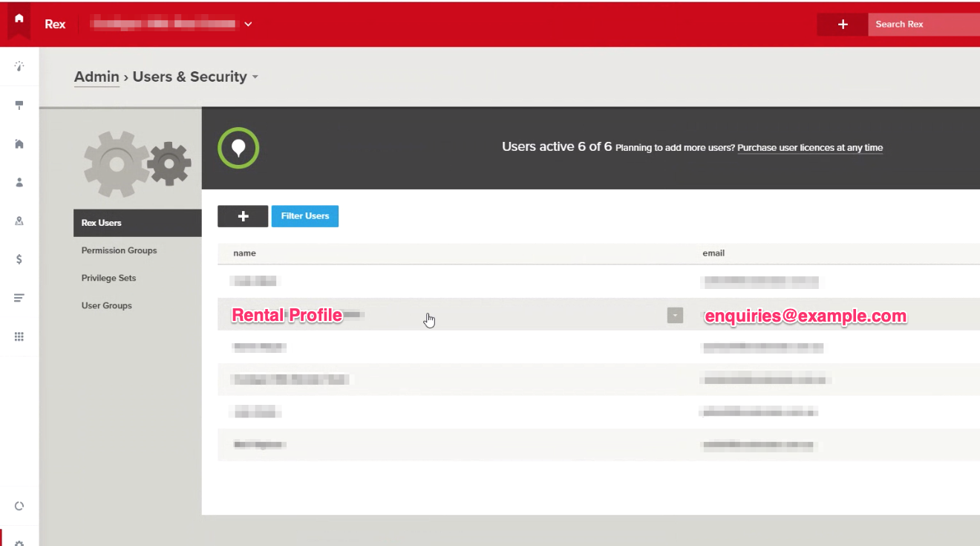Open the grid apps icon in sidebar
980x546 pixels.
coord(19,337)
